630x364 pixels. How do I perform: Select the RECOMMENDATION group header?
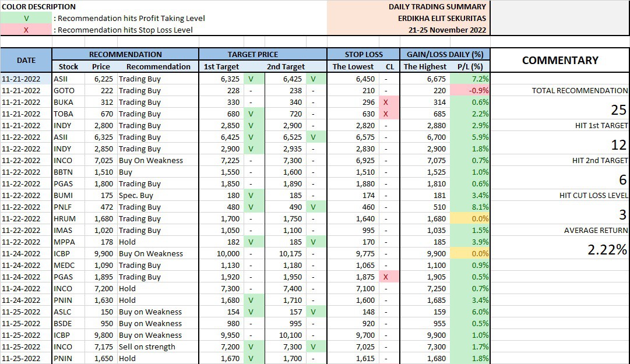(125, 54)
